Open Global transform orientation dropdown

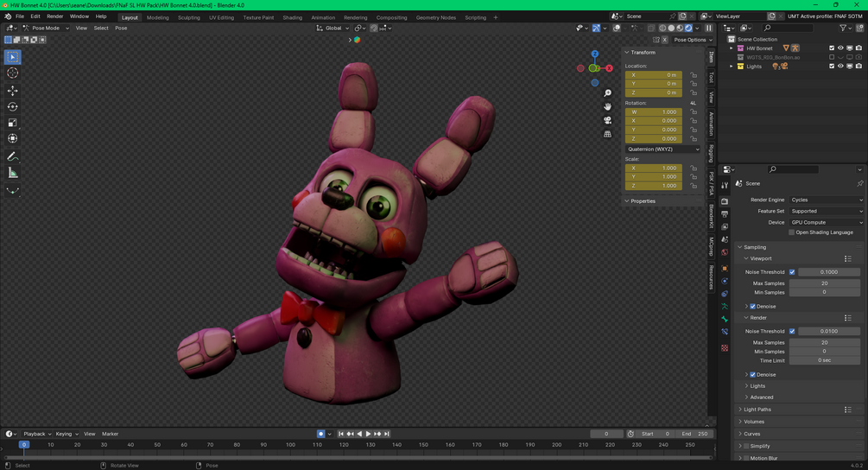(333, 28)
